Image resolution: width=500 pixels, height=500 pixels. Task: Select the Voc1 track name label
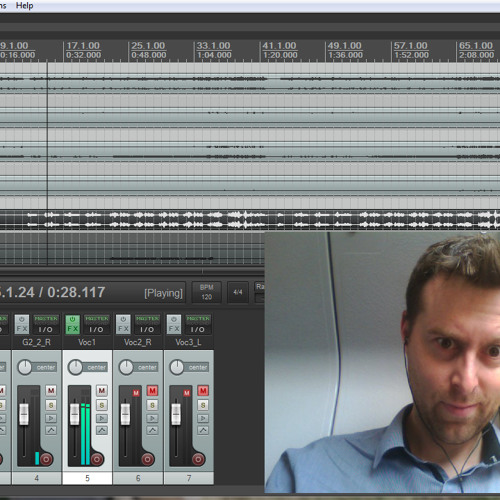[x=87, y=342]
